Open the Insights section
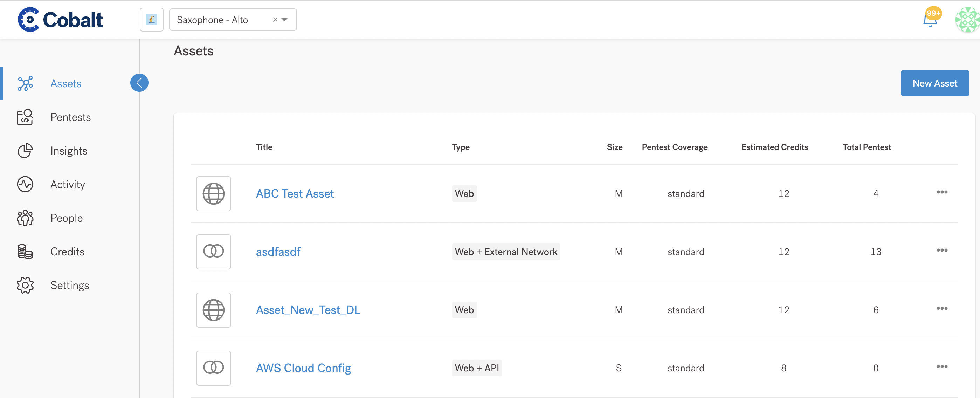This screenshot has height=398, width=980. click(69, 151)
